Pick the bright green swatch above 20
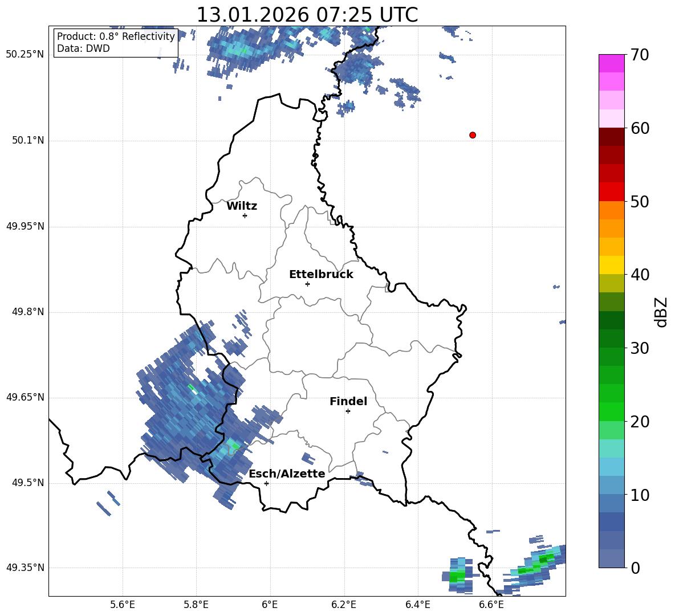 click(x=611, y=411)
